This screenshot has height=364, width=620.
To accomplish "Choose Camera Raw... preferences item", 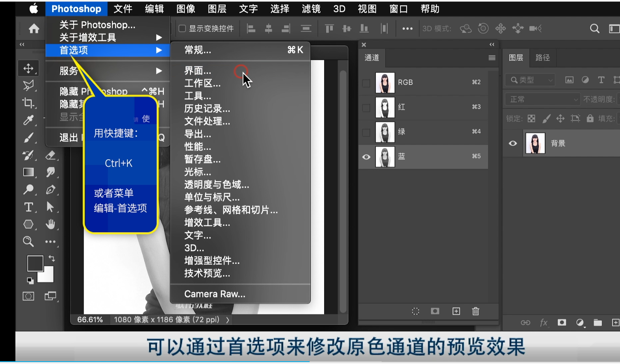I will 240,294.
